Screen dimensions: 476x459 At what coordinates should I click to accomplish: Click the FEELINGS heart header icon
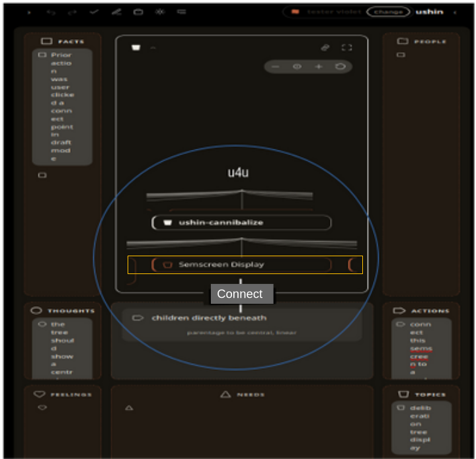(x=39, y=394)
